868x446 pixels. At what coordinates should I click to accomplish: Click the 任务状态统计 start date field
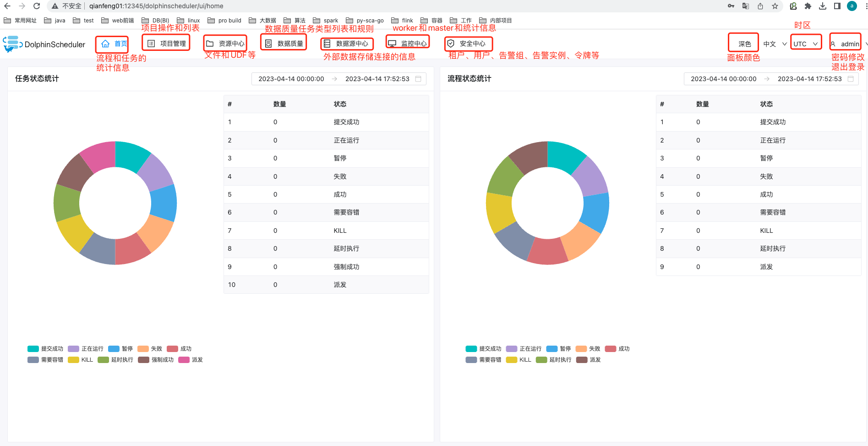tap(291, 79)
